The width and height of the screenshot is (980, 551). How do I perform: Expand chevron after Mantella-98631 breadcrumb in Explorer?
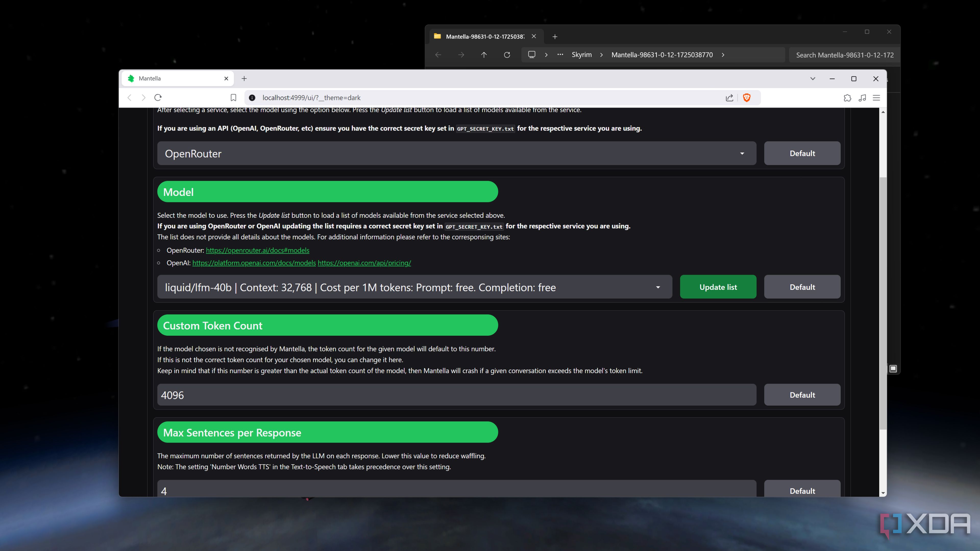(x=723, y=55)
